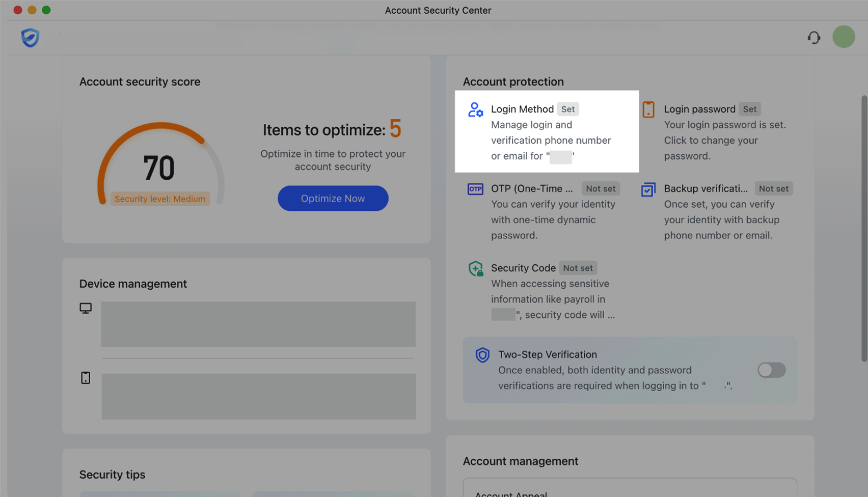Screen dimensions: 868x497
Task: Click the Login Method user-gear icon
Action: coord(475,109)
